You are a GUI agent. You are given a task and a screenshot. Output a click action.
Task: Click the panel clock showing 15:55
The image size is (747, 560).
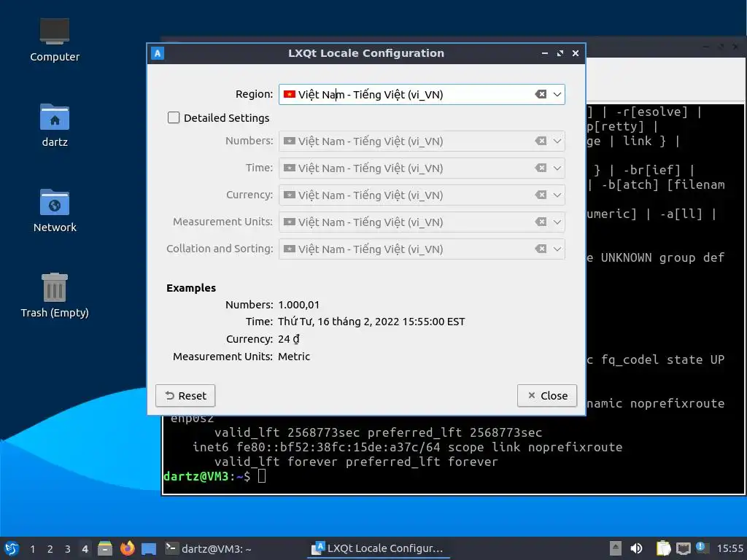[x=729, y=548]
